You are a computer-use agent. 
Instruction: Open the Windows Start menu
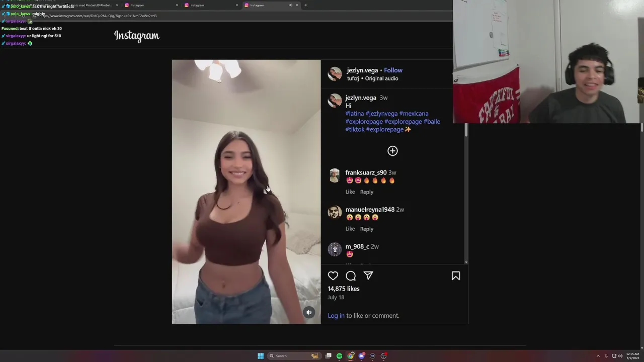coord(261,356)
